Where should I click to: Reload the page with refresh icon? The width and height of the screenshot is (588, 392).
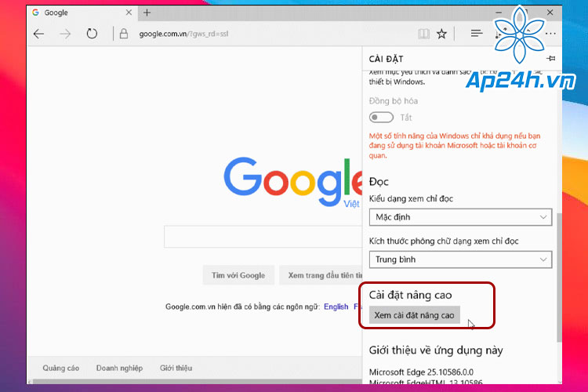92,34
